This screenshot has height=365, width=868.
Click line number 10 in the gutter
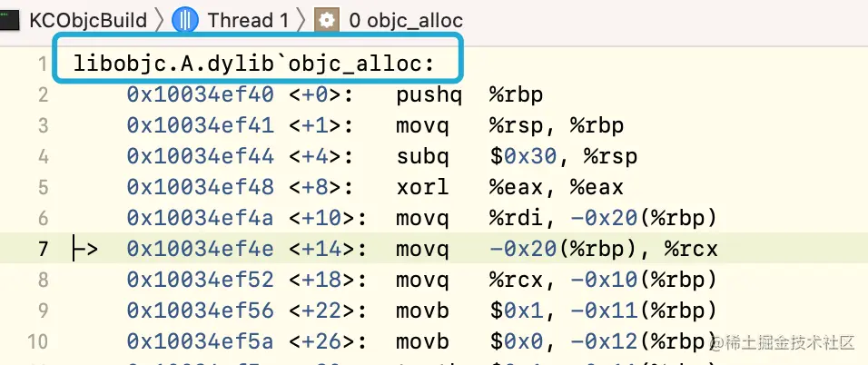(x=37, y=341)
